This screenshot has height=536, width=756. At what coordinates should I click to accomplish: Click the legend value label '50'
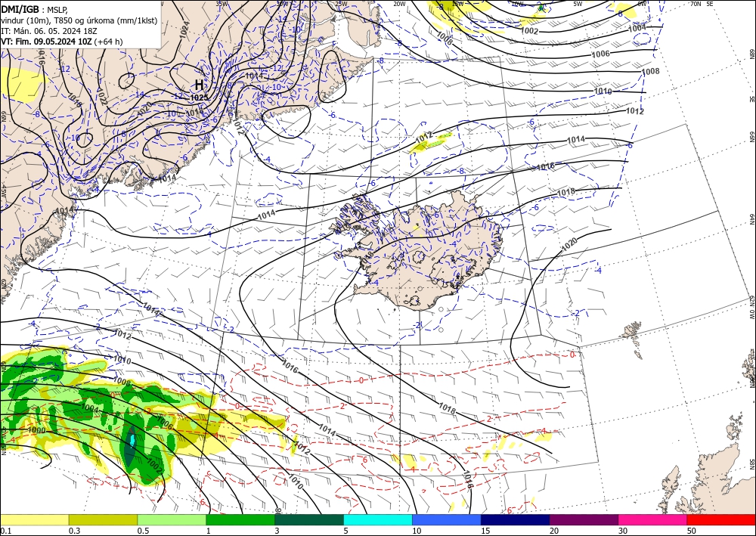click(x=692, y=531)
